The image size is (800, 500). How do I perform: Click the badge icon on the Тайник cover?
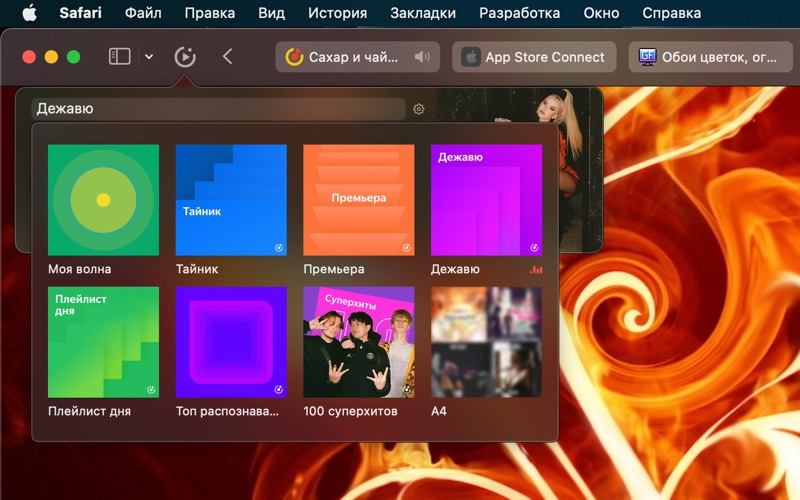279,248
